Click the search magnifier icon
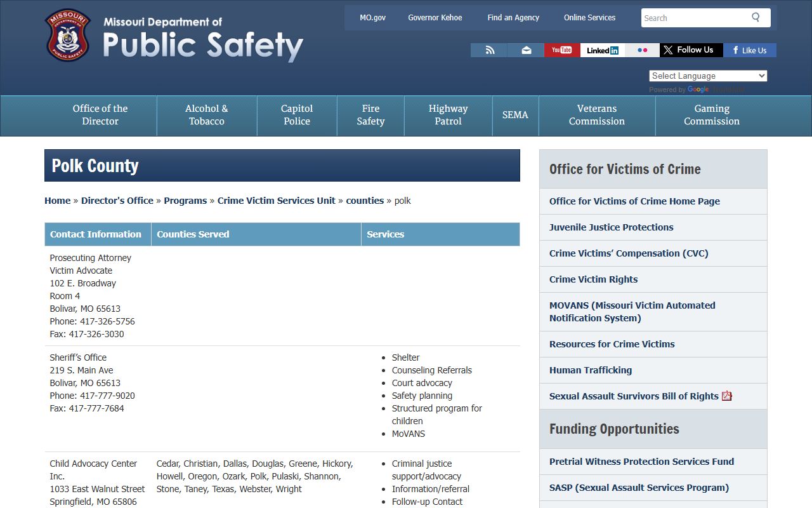This screenshot has height=508, width=812. coord(756,17)
